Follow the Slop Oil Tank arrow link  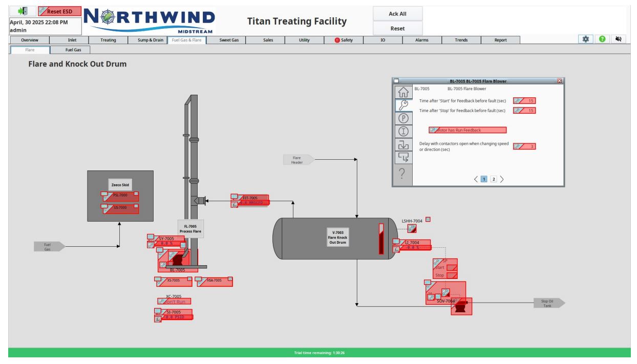(549, 303)
